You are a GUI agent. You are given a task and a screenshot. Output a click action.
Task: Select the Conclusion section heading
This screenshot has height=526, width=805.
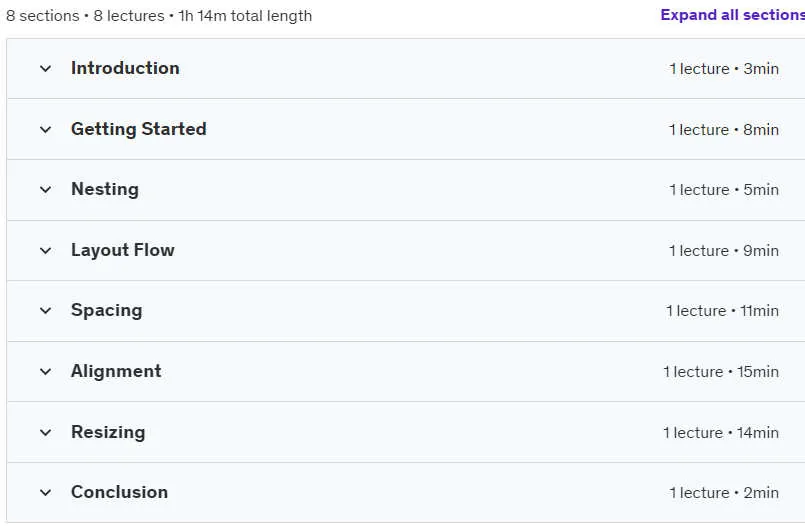[x=119, y=492]
